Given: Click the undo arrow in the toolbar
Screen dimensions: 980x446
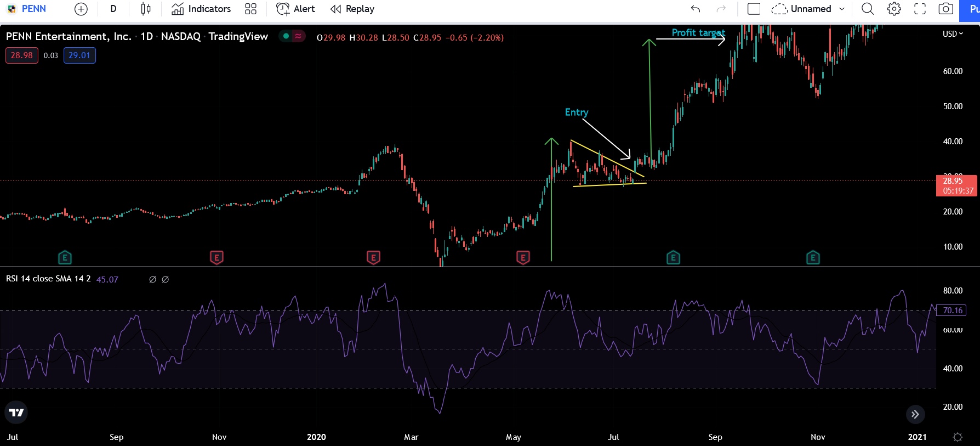Looking at the screenshot, I should click(696, 9).
